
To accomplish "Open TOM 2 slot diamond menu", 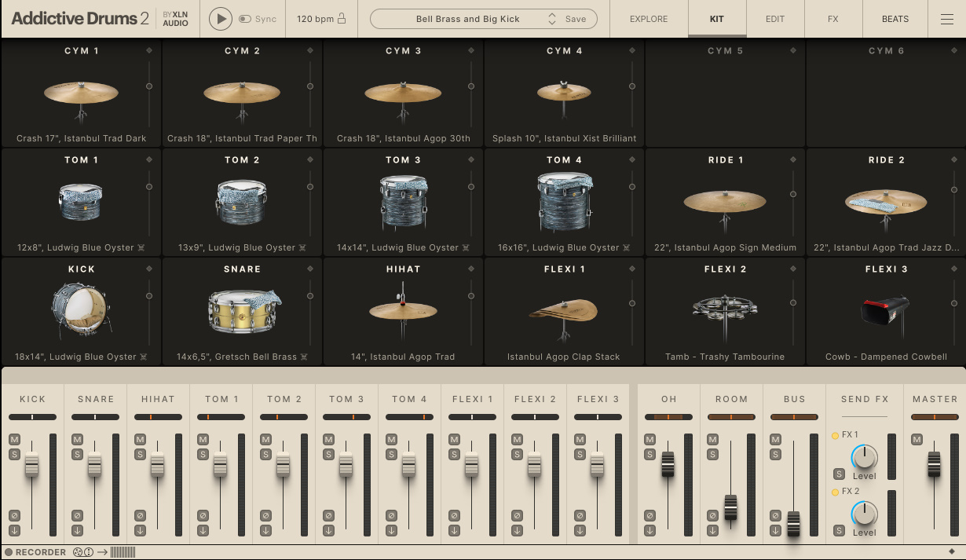I will click(310, 159).
